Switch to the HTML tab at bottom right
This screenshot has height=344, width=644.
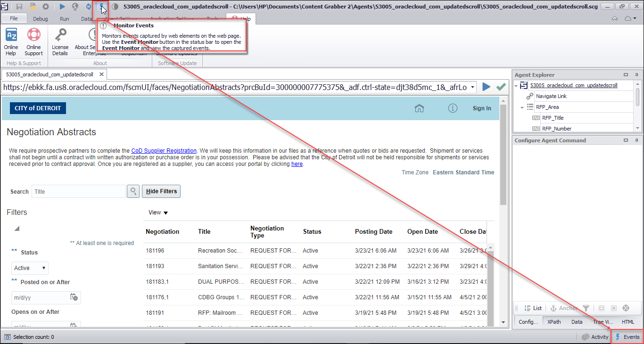click(627, 322)
